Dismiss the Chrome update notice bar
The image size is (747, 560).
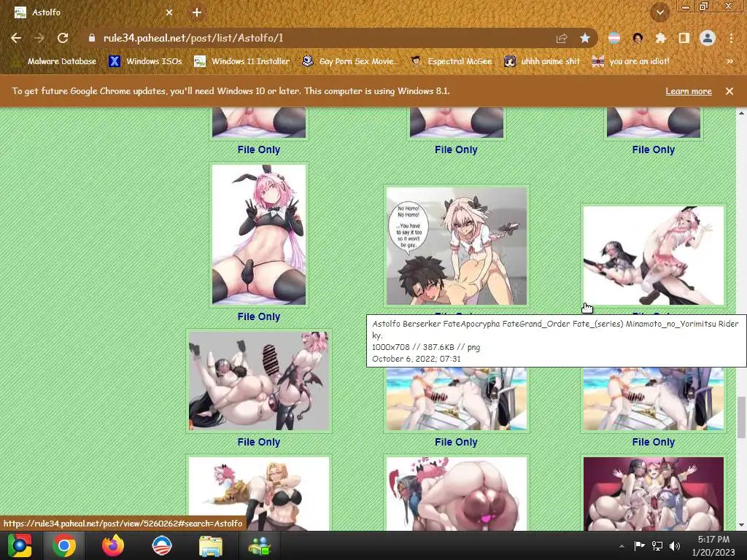(x=729, y=91)
